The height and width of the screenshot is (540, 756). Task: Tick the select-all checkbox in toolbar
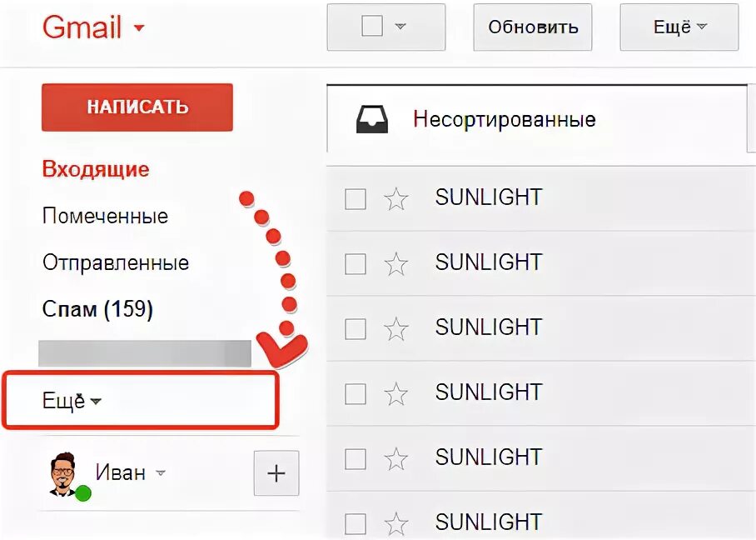pyautogui.click(x=372, y=27)
